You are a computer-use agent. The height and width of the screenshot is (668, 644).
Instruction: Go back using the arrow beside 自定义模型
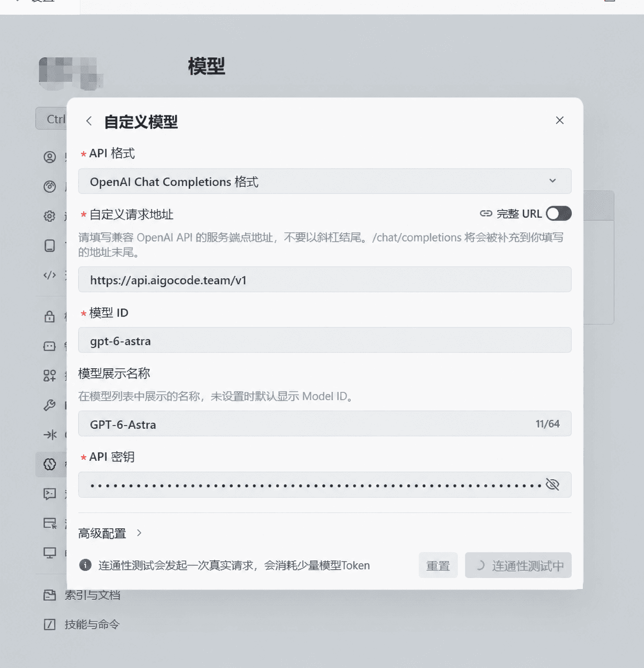pyautogui.click(x=89, y=121)
